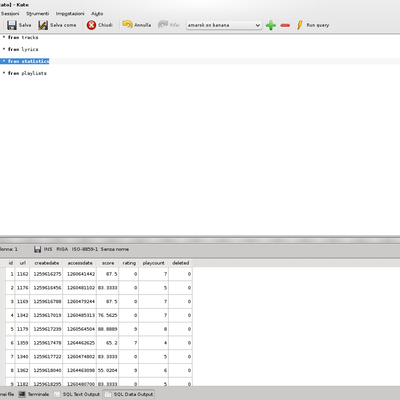
Task: Select score cell 76.5625
Action: pyautogui.click(x=108, y=315)
